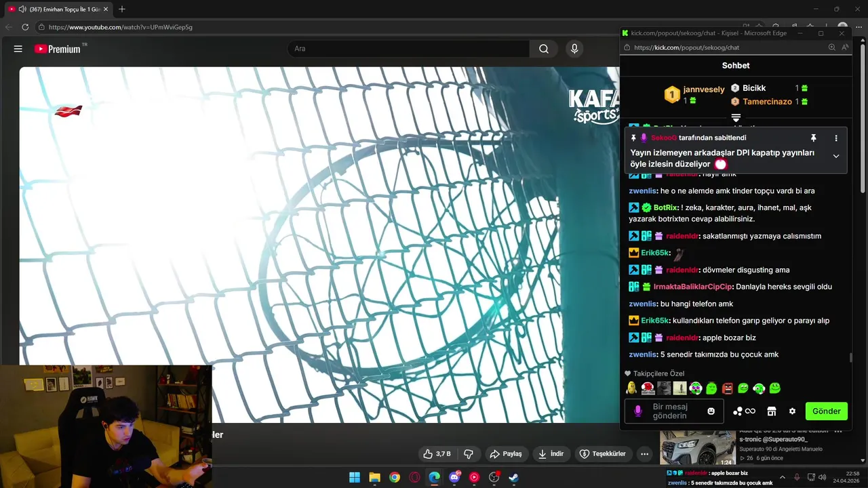Click the red microphone tray icon
This screenshot has height=488, width=868.
797,477
